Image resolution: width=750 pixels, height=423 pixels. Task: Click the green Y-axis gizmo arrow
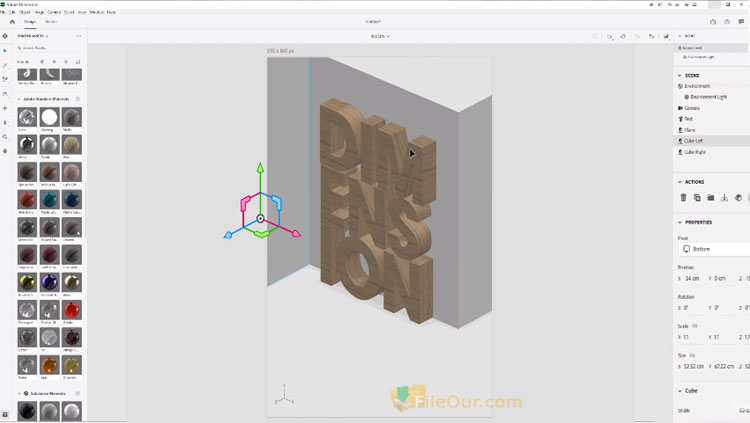(x=260, y=167)
